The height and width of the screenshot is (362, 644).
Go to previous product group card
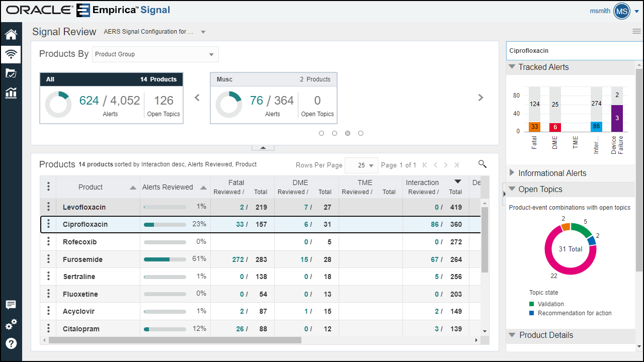point(197,98)
